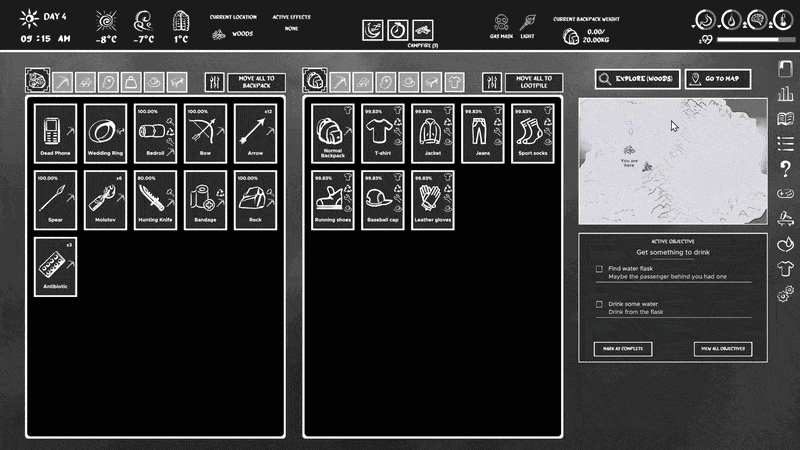Image resolution: width=800 pixels, height=450 pixels.
Task: Show all items in backpack filter tab
Action: point(315,81)
